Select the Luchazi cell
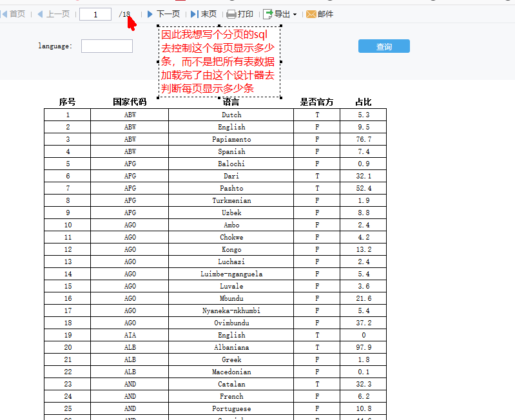This screenshot has height=420, width=515. click(231, 262)
